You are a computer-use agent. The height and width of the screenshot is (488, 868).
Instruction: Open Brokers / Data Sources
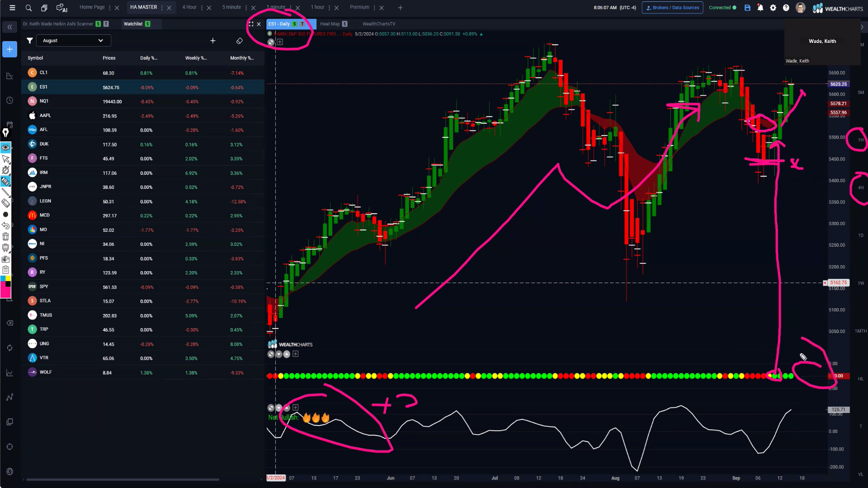(x=672, y=8)
